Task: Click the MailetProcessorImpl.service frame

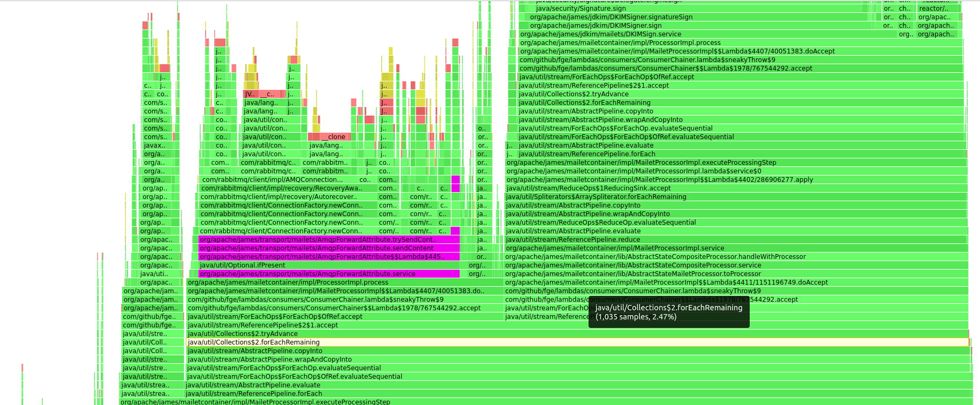Action: pyautogui.click(x=736, y=248)
